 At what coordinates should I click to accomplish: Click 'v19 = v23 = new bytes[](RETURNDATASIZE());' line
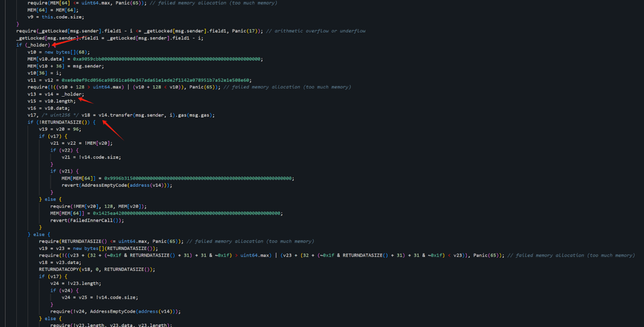point(98,248)
